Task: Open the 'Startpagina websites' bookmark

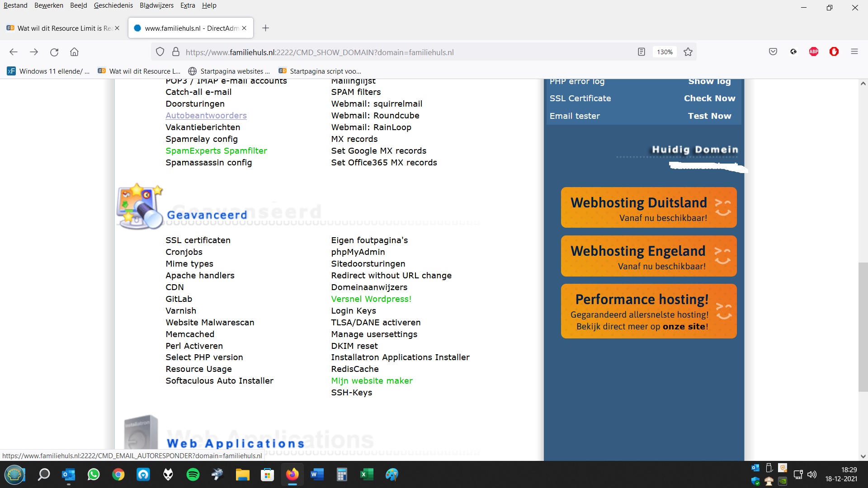Action: pos(229,71)
